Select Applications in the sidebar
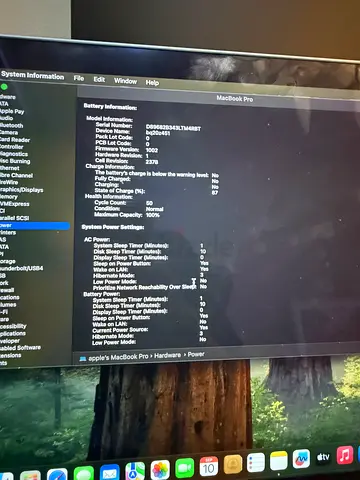The image size is (360, 480). pos(13,333)
